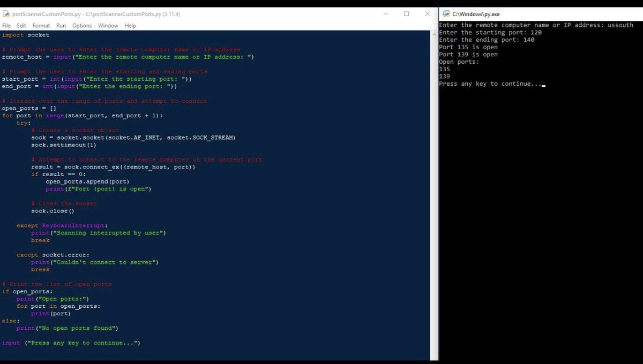Click the 'No open ports found' print line
This screenshot has width=643, height=364.
coord(68,328)
